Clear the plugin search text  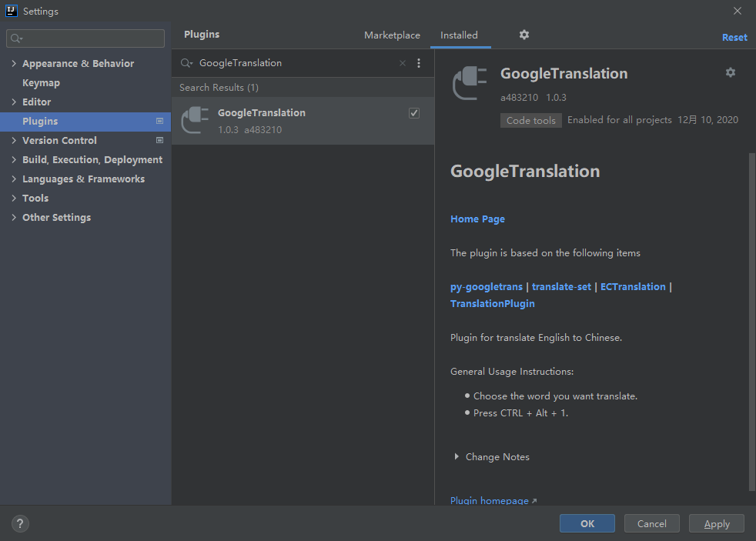pos(403,63)
